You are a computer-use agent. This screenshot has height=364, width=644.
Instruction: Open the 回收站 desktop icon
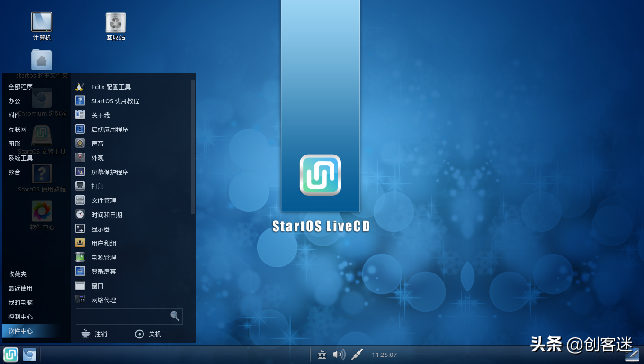click(116, 22)
